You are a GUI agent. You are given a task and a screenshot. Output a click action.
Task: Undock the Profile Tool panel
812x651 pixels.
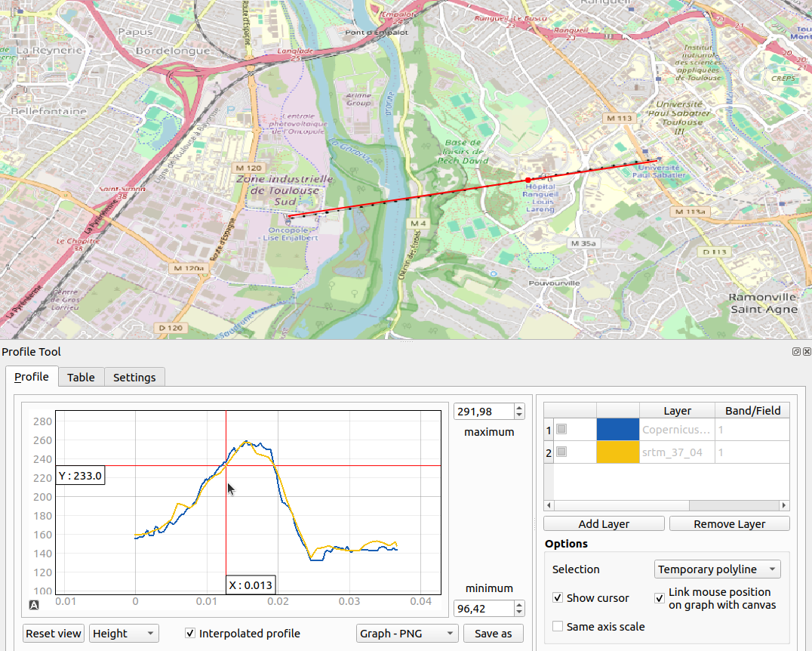[x=796, y=352]
